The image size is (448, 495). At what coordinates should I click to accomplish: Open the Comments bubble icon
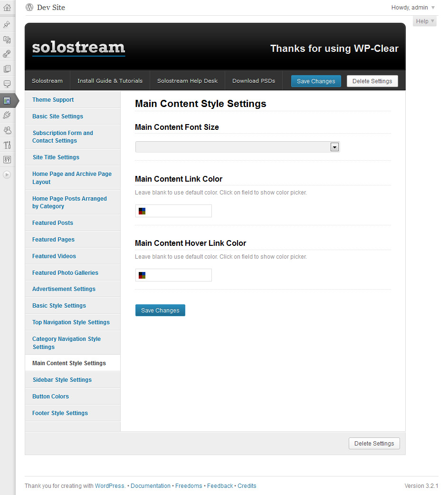click(7, 84)
